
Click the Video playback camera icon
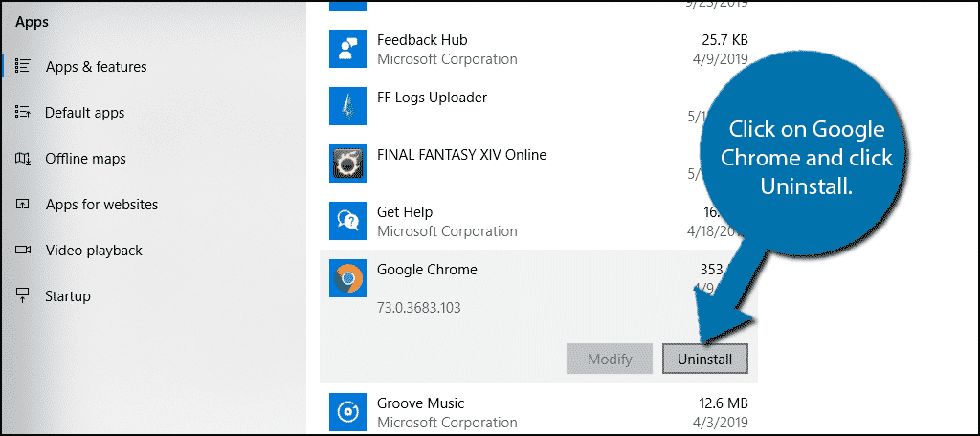point(23,250)
